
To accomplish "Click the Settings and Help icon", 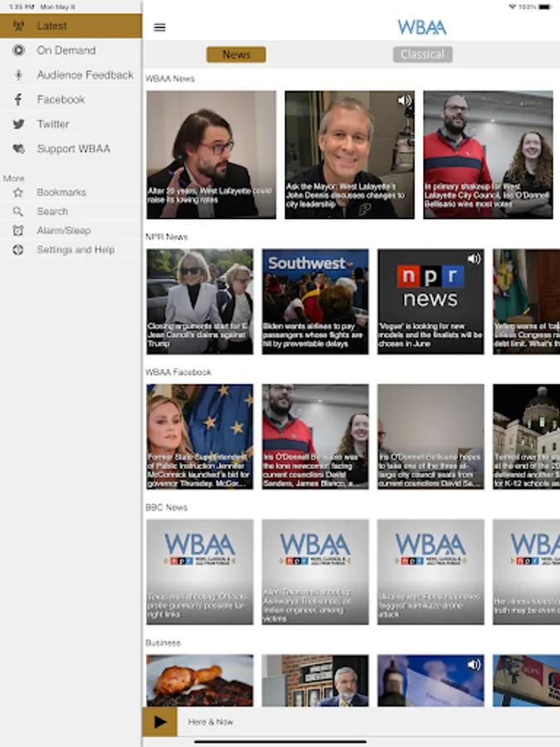I will click(x=18, y=250).
